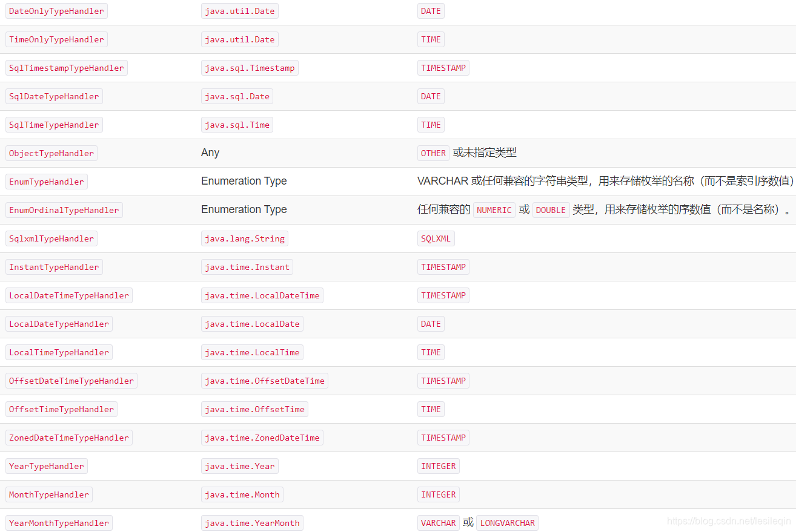Click TIMESTAMP in the InstantTypeHandler row
This screenshot has width=796, height=532.
[x=443, y=267]
